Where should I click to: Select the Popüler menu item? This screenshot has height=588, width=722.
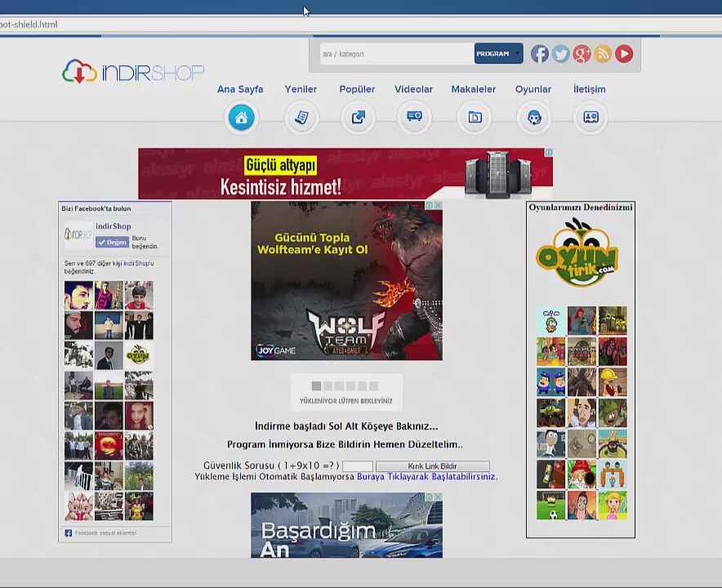tap(357, 89)
